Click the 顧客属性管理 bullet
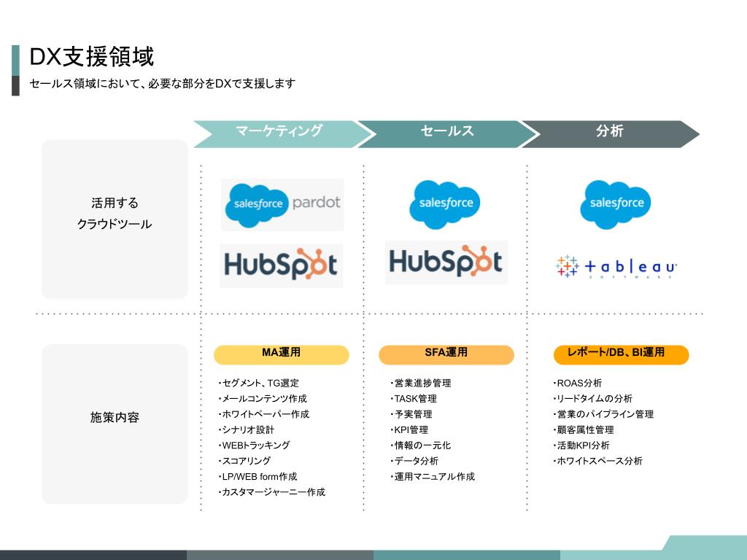 point(583,429)
